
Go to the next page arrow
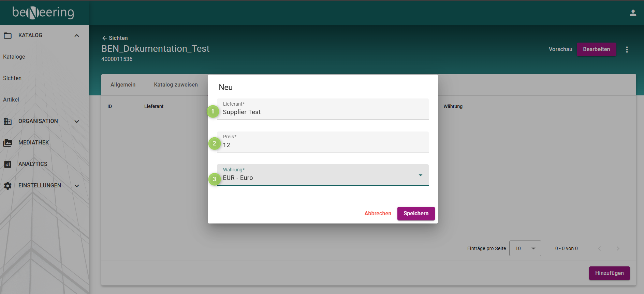tap(618, 248)
